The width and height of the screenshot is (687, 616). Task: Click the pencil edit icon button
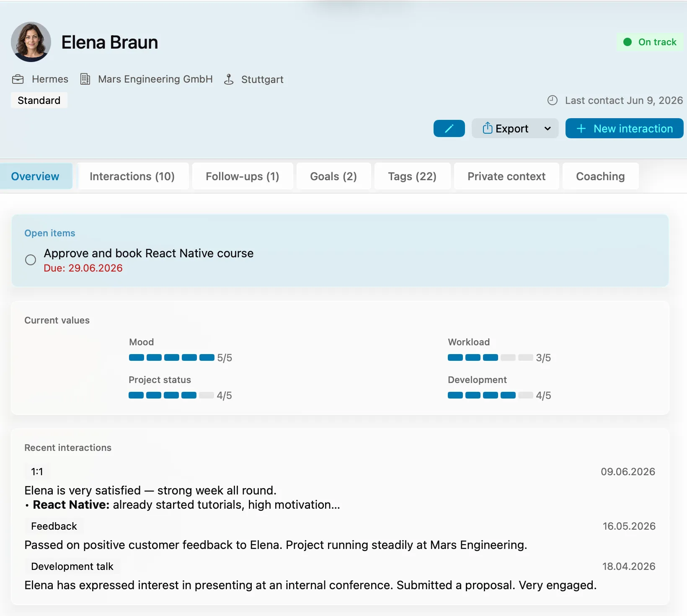449,128
